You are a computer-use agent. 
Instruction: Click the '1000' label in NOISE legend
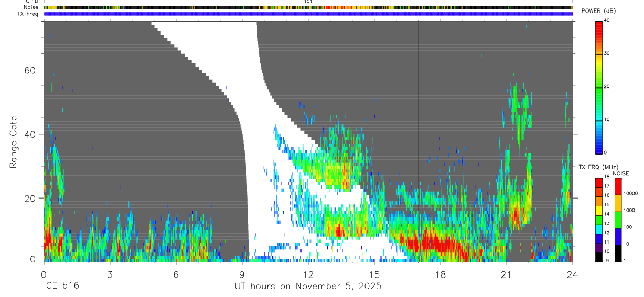coord(629,210)
